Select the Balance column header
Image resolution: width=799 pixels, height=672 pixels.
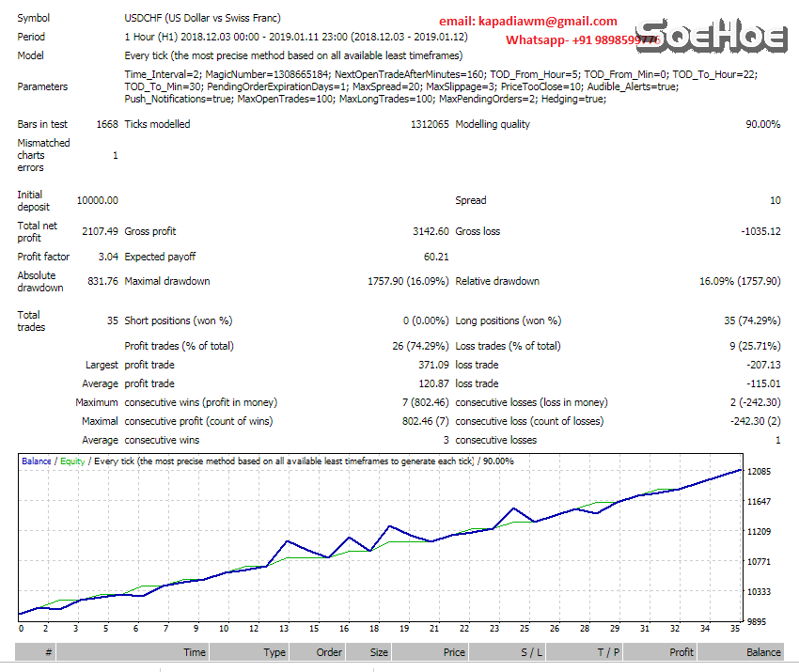[763, 651]
